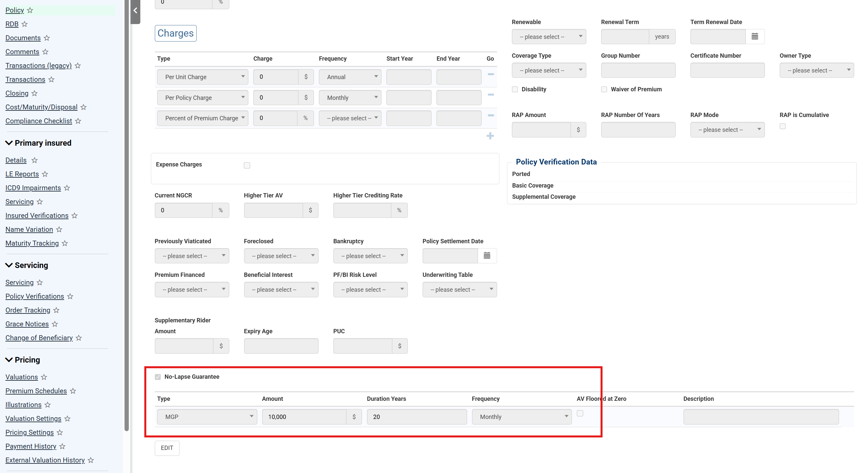This screenshot has height=473, width=868.
Task: Collapse the sidebar with the arrow handle
Action: [x=135, y=11]
